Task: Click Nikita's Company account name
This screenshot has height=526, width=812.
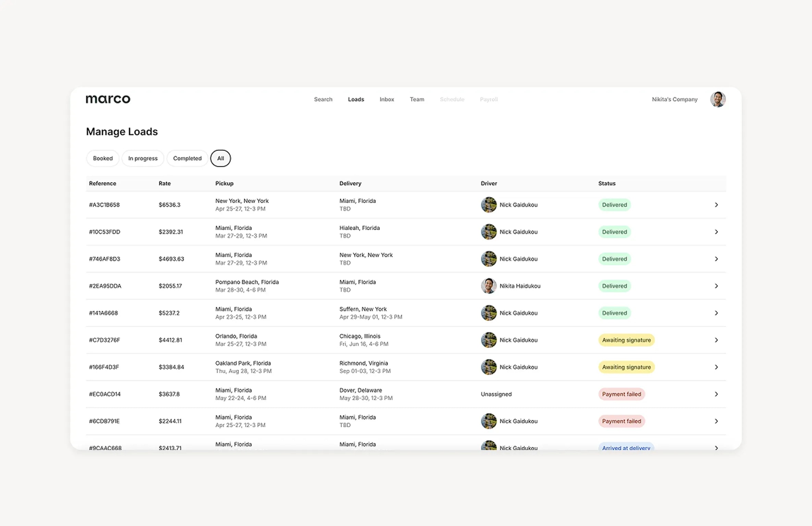Action: click(675, 99)
